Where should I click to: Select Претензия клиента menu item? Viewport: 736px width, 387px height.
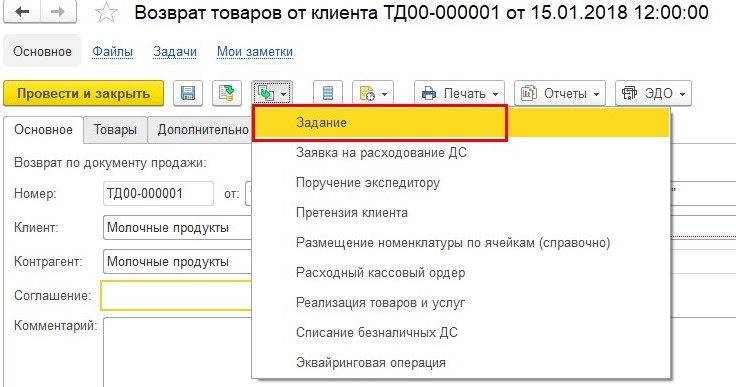point(460,213)
